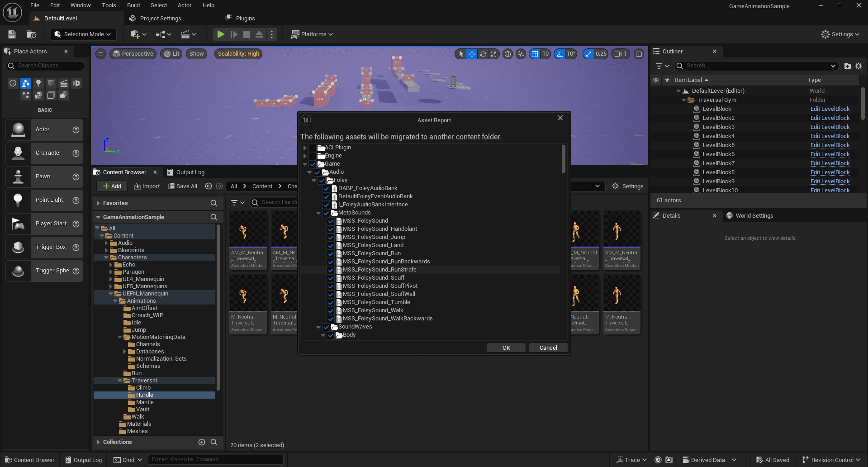
Task: Click the Browse content folder icon in toolbar
Action: click(x=31, y=34)
